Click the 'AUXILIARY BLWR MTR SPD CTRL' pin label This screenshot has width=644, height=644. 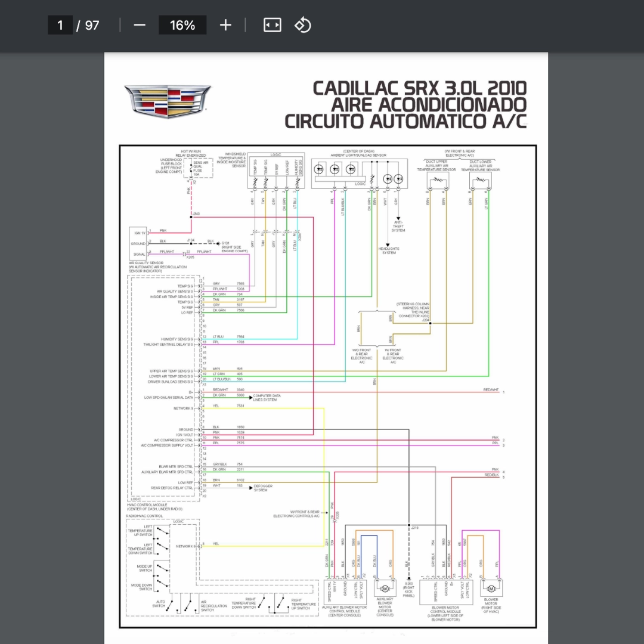167,472
